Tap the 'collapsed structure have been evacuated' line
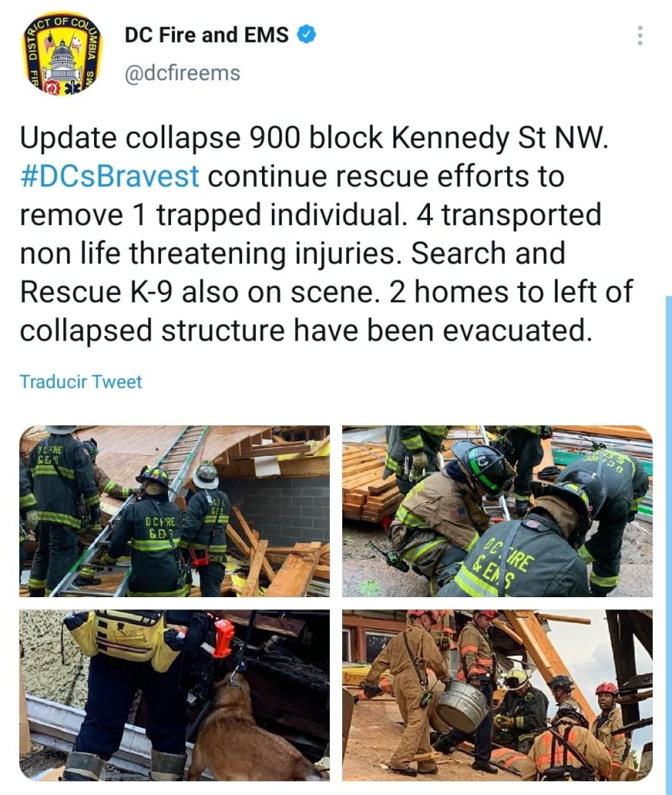Image resolution: width=672 pixels, height=795 pixels. click(305, 331)
